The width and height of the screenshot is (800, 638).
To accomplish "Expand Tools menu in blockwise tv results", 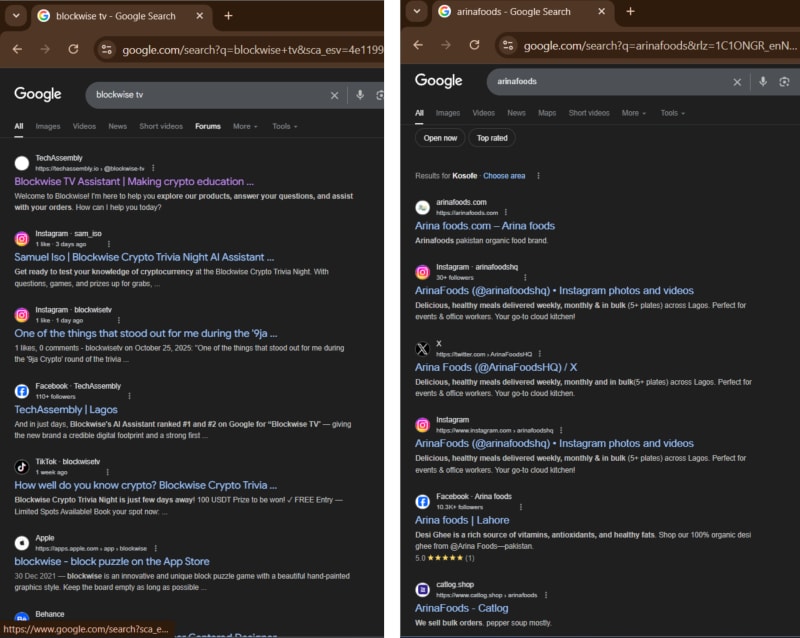I will point(285,126).
